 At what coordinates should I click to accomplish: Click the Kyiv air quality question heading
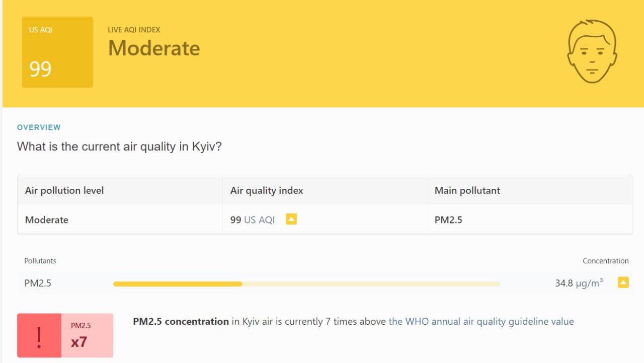tap(119, 147)
